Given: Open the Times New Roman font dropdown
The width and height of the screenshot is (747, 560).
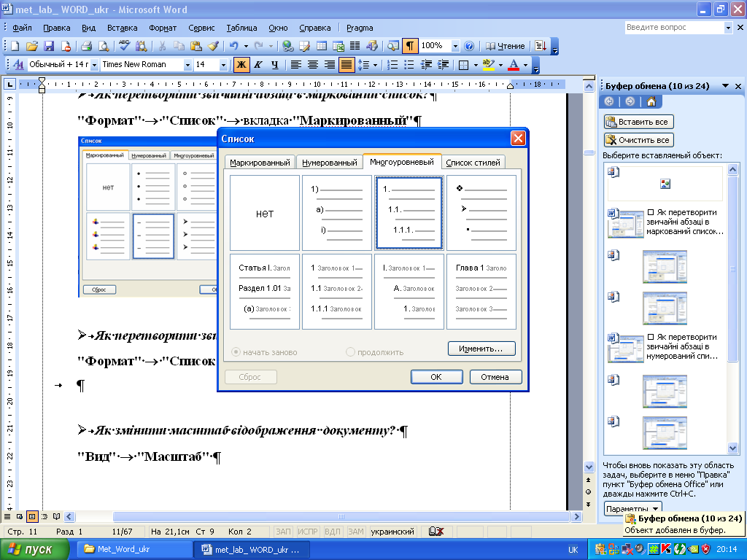Looking at the screenshot, I should tap(187, 65).
